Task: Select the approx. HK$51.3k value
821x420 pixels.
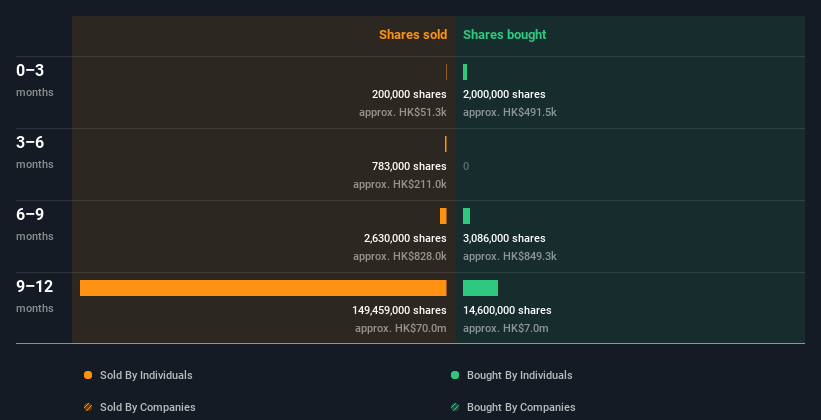Action: [403, 112]
